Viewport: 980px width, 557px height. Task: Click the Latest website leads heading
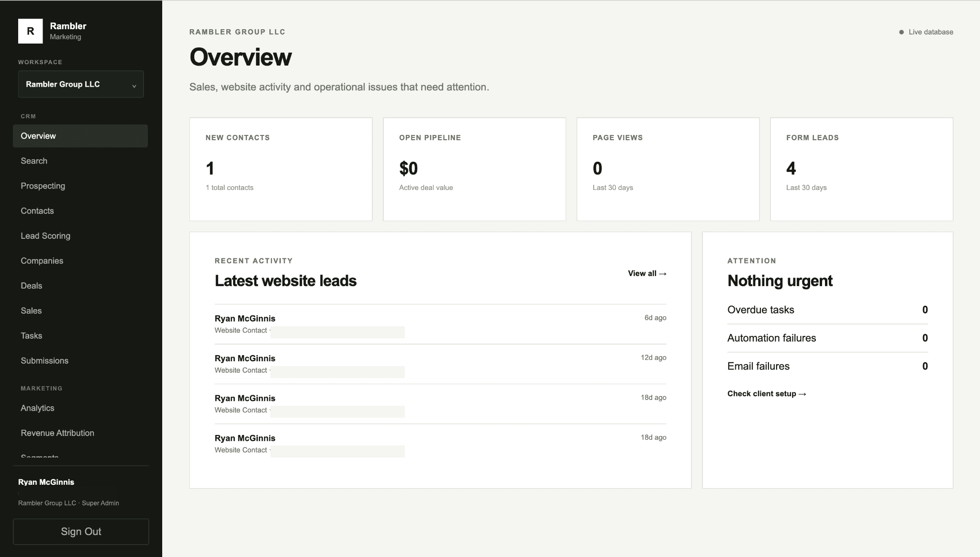pyautogui.click(x=286, y=280)
